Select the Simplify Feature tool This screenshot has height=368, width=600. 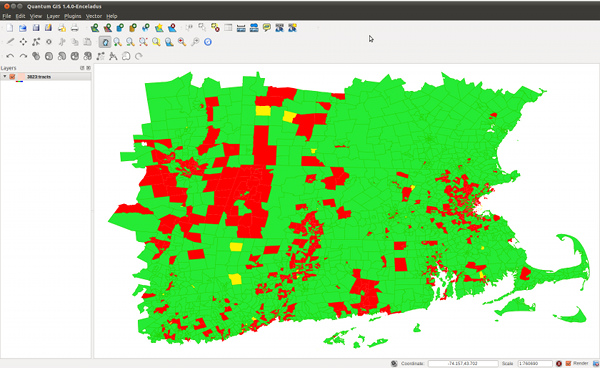36,56
